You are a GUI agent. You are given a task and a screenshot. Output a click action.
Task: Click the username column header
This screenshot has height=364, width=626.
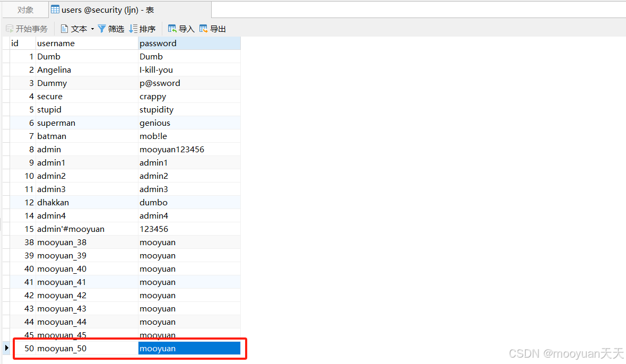click(x=86, y=43)
